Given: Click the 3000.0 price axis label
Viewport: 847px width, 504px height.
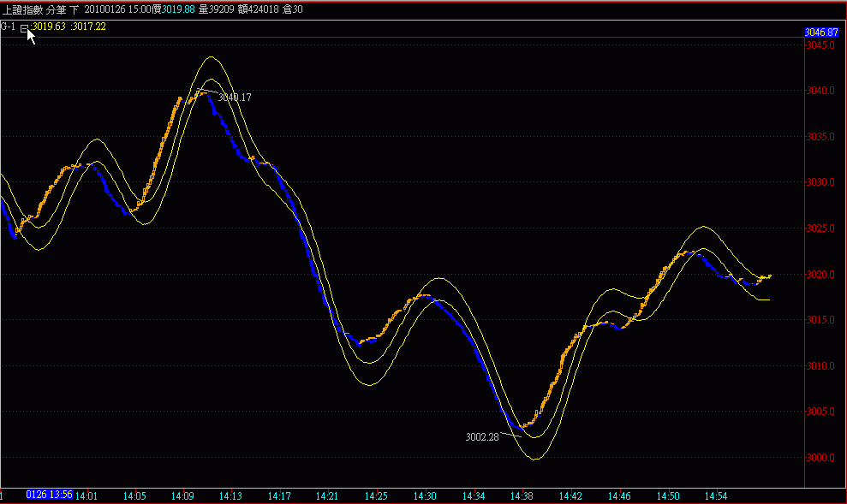Looking at the screenshot, I should (x=819, y=458).
